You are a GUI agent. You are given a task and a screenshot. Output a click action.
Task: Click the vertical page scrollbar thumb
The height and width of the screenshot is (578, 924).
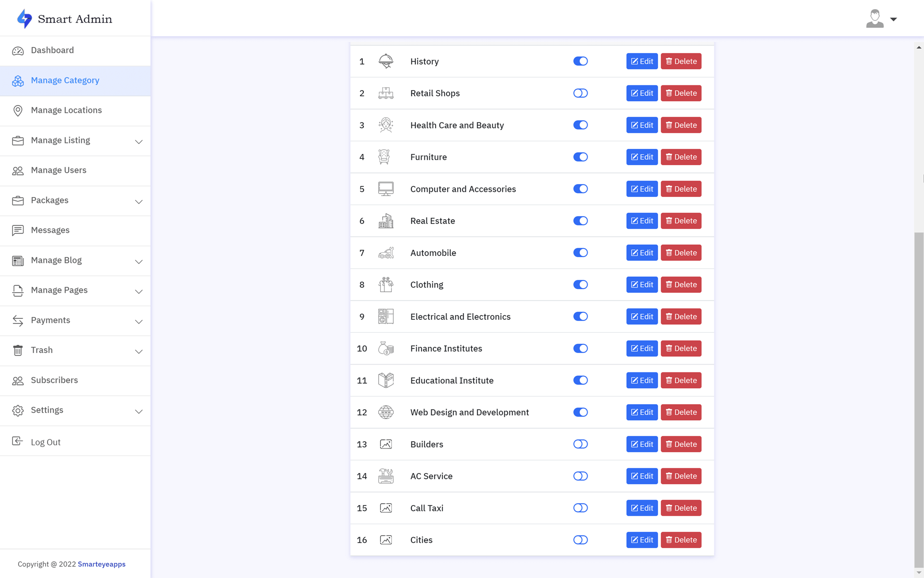[x=919, y=400]
